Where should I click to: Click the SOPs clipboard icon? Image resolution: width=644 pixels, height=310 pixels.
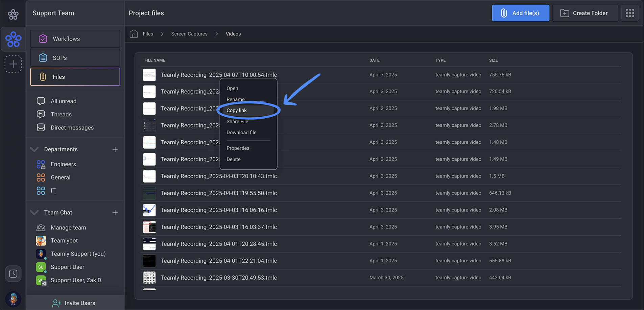(x=43, y=58)
